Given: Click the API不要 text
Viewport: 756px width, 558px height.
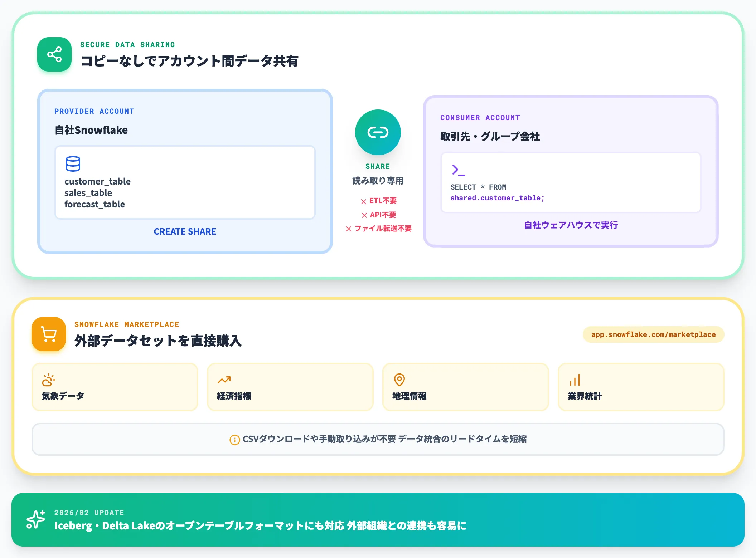Looking at the screenshot, I should pos(383,215).
